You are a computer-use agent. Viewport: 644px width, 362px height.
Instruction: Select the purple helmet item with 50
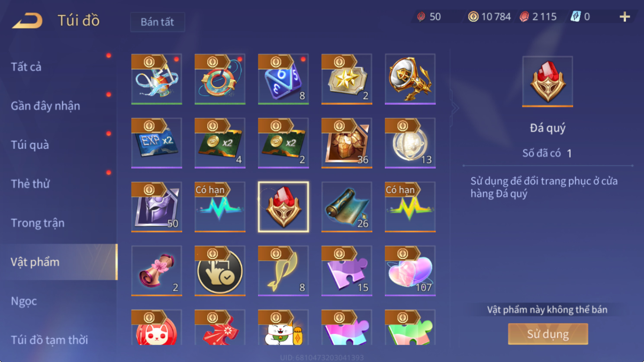click(157, 207)
